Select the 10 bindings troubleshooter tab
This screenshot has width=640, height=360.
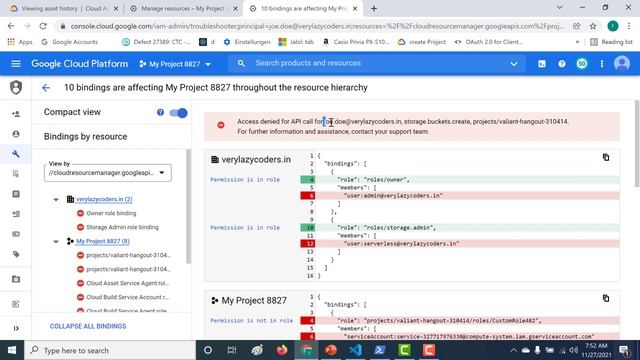303,8
